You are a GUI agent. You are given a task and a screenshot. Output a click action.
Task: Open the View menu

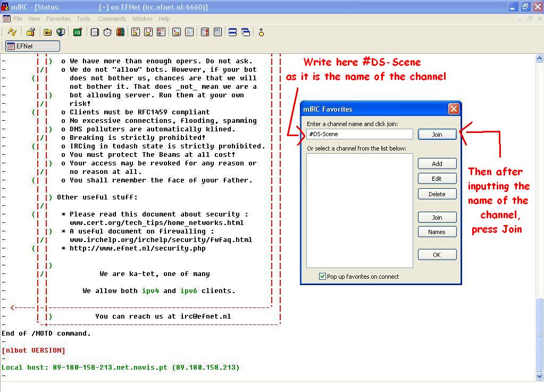pyautogui.click(x=34, y=19)
